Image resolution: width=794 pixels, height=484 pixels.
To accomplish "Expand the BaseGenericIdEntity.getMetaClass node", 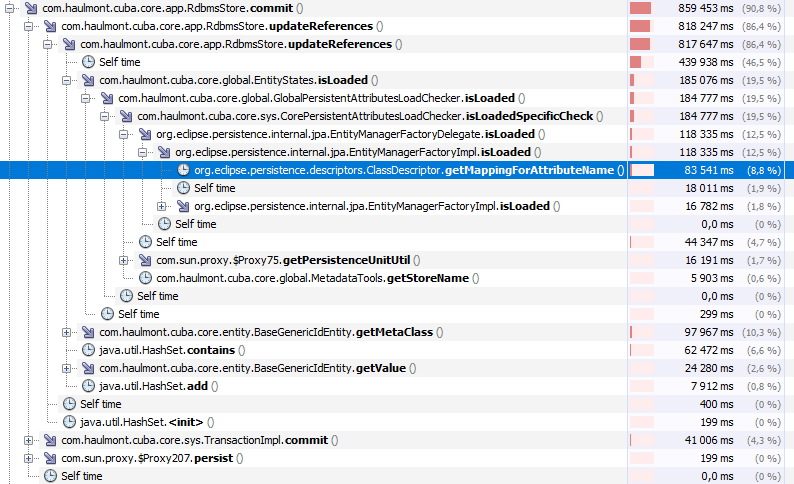I will pyautogui.click(x=67, y=332).
